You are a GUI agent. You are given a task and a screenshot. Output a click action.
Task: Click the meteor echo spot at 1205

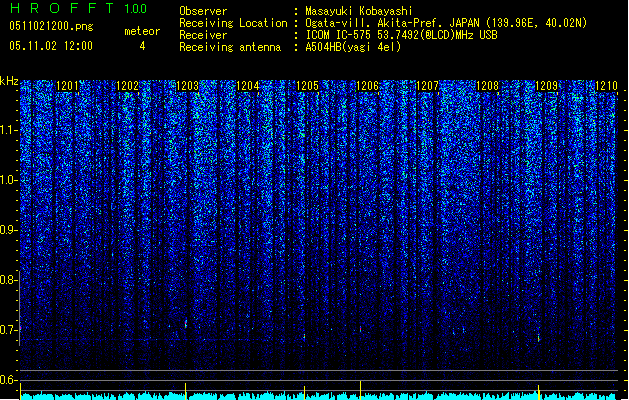304,336
